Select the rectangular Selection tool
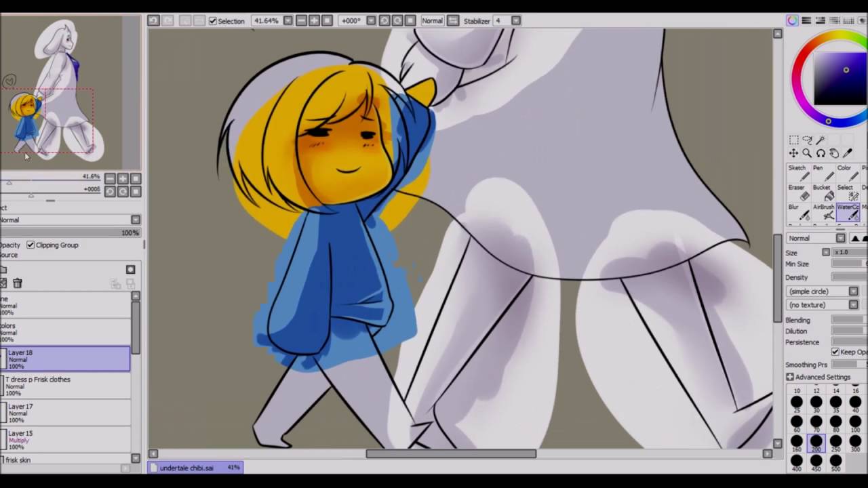The width and height of the screenshot is (868, 488). 793,140
